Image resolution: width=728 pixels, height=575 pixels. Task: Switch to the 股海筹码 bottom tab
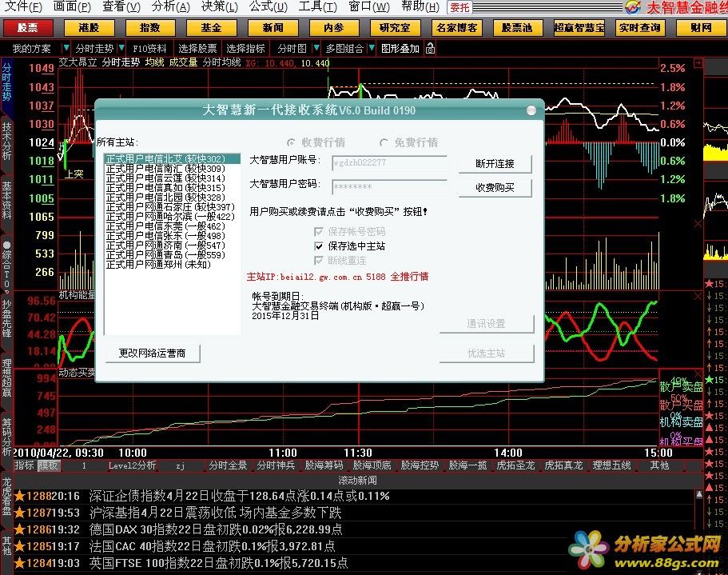(x=324, y=465)
